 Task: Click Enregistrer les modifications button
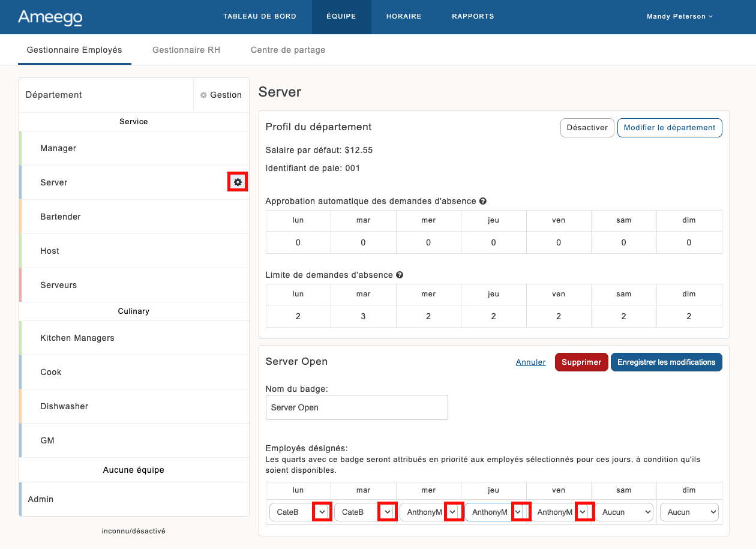coord(666,362)
